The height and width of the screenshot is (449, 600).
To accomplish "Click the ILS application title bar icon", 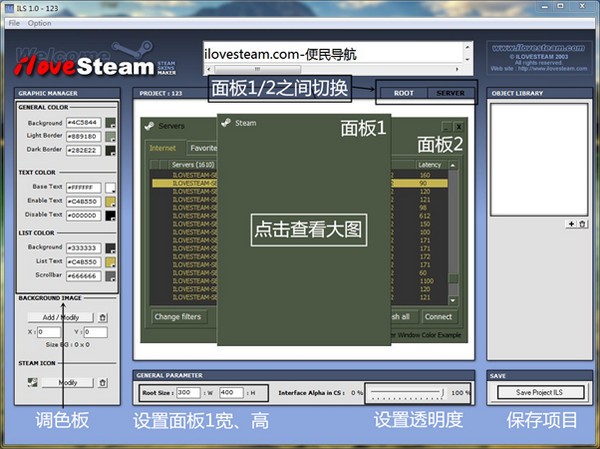I will pos(9,8).
